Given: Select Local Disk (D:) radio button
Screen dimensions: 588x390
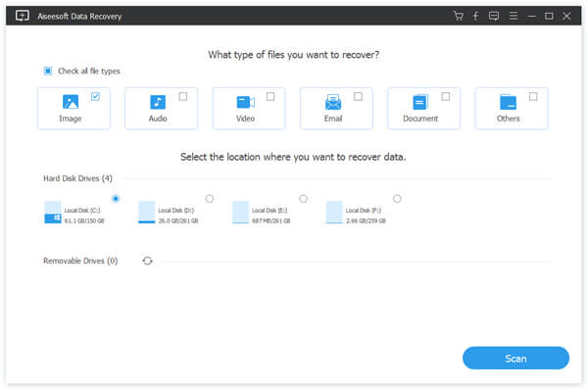Looking at the screenshot, I should [210, 198].
